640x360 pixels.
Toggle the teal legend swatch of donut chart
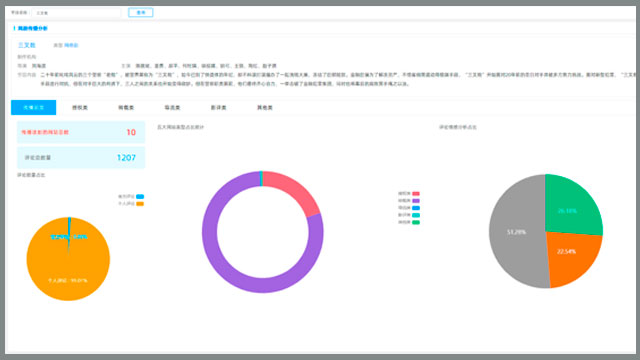coord(416,215)
